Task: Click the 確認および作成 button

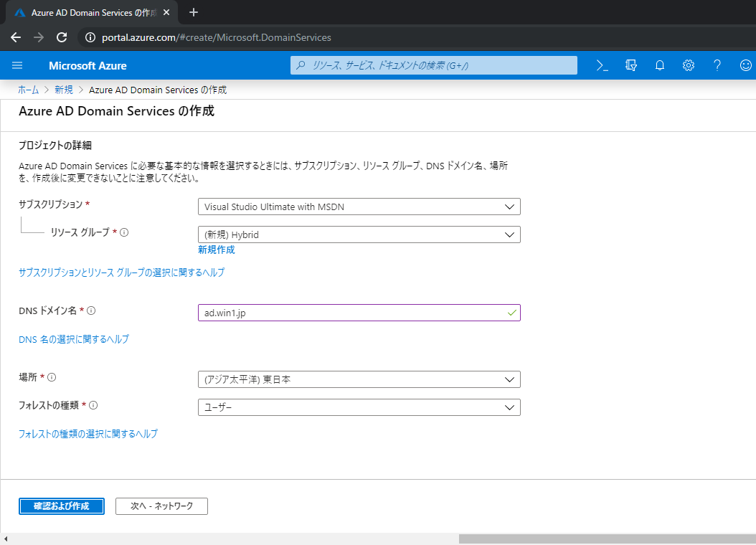Action: click(x=62, y=506)
